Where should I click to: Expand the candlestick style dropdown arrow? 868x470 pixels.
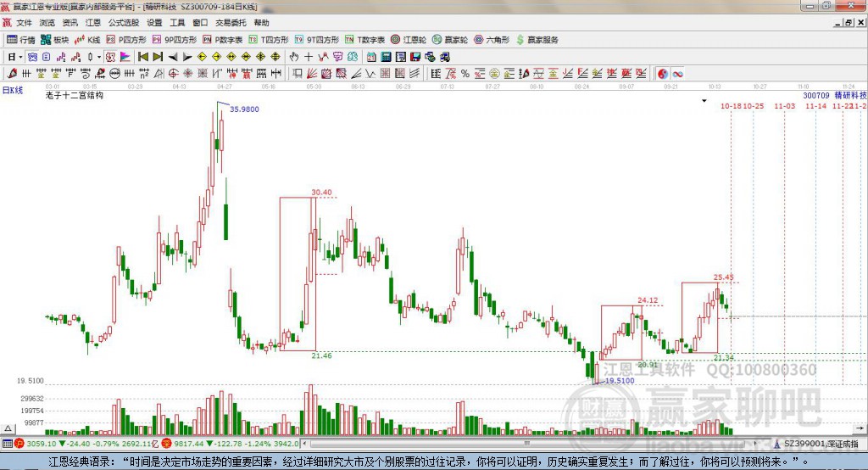[x=99, y=57]
